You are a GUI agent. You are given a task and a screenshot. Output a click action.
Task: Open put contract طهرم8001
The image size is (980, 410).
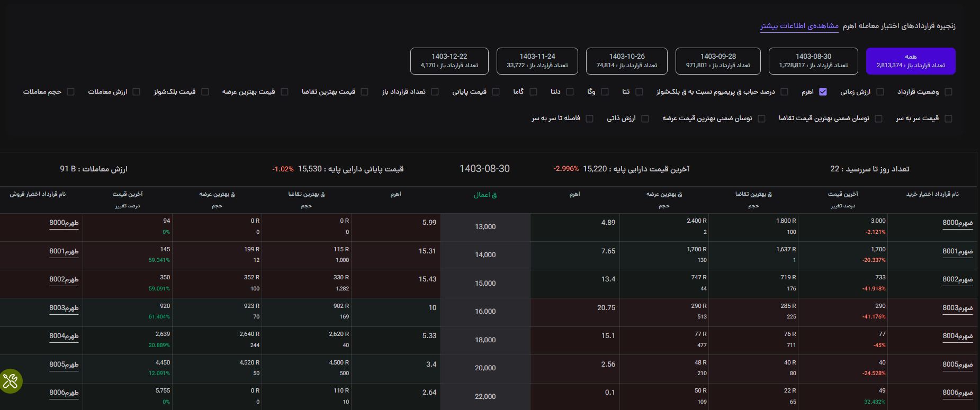coord(64,251)
